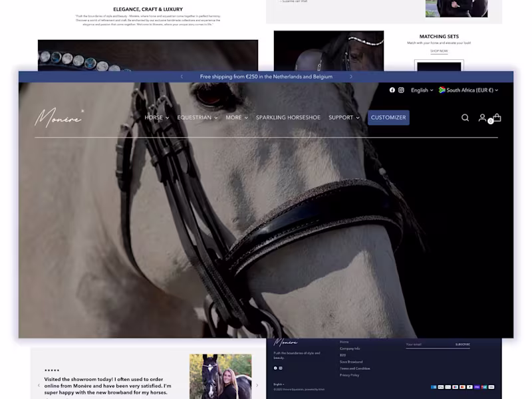Click the crystal browband product image
This screenshot has height=399, width=532.
148,55
